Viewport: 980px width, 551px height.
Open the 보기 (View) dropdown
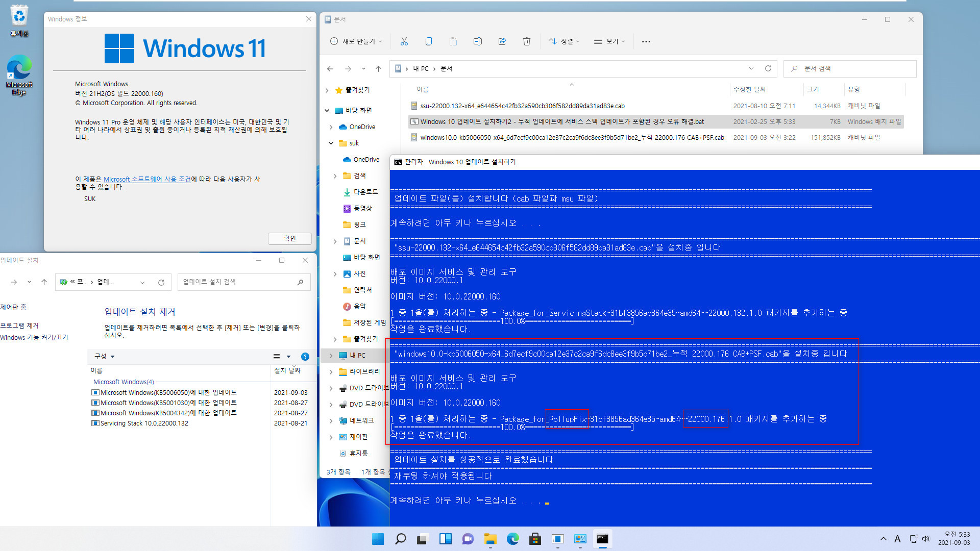[x=609, y=41]
